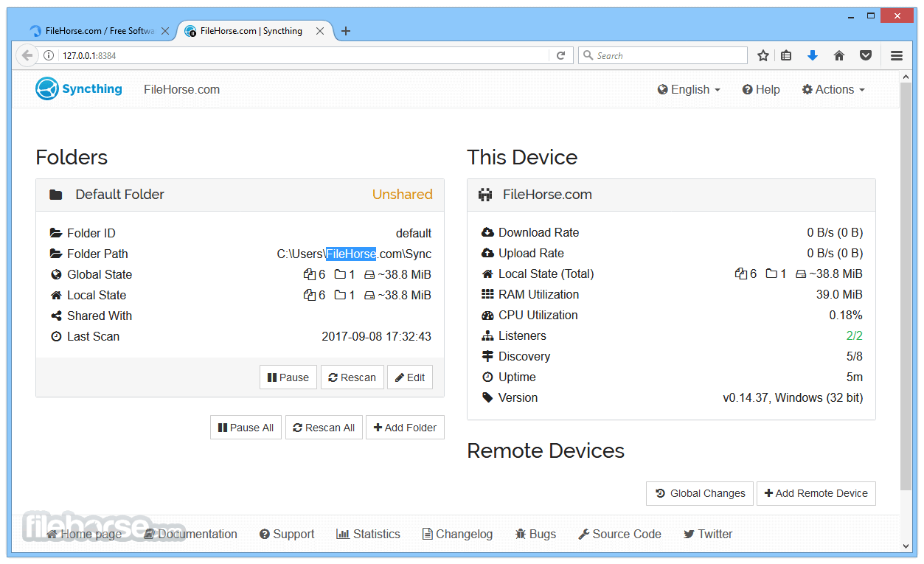Image resolution: width=924 pixels, height=564 pixels.
Task: Collapse the Default Folder panel
Action: click(x=119, y=194)
